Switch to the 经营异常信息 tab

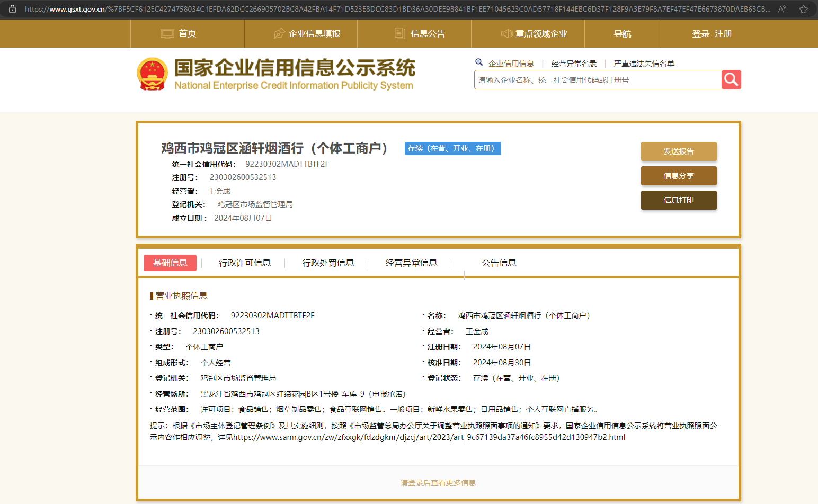point(411,263)
